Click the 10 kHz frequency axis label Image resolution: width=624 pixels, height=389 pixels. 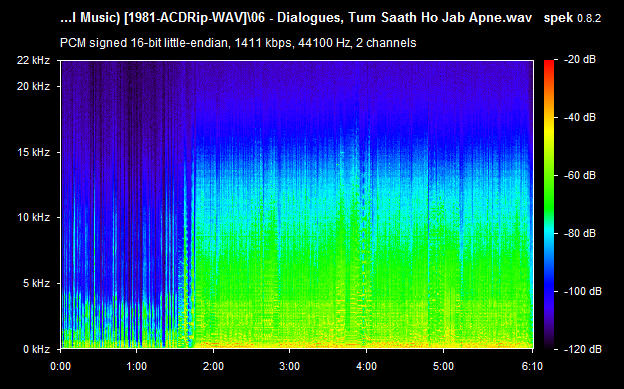pos(33,217)
